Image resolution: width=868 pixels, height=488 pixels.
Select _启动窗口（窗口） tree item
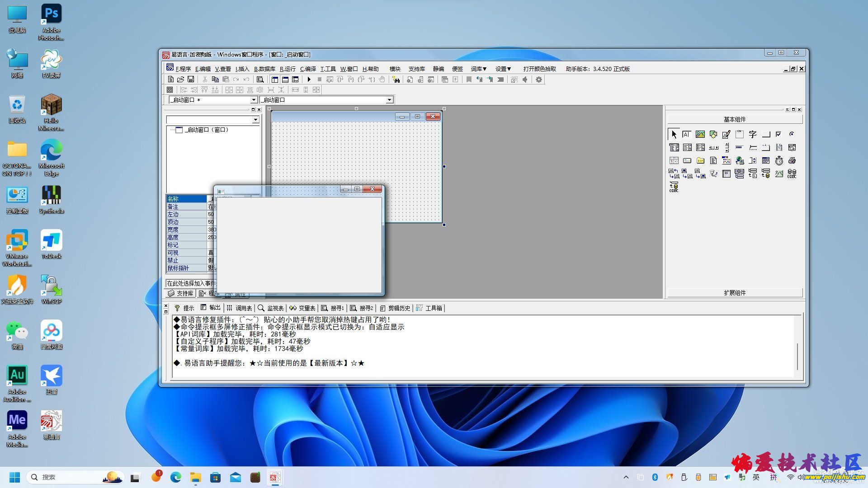click(208, 130)
